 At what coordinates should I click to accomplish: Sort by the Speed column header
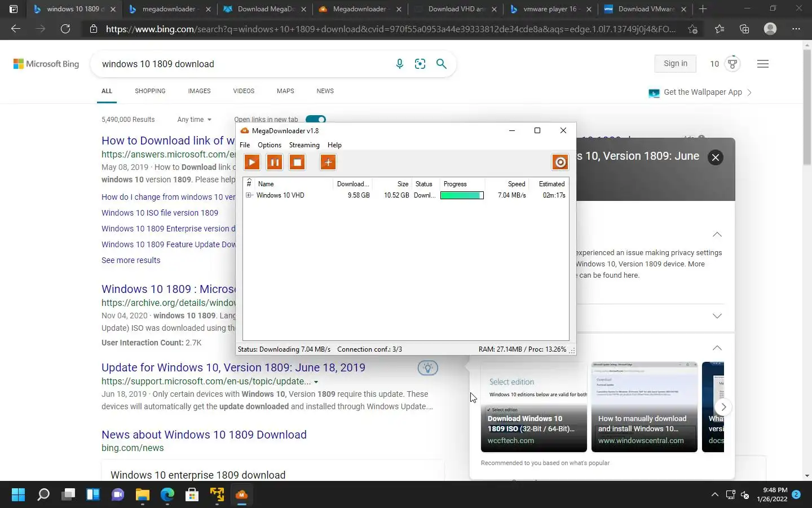[x=507, y=184]
